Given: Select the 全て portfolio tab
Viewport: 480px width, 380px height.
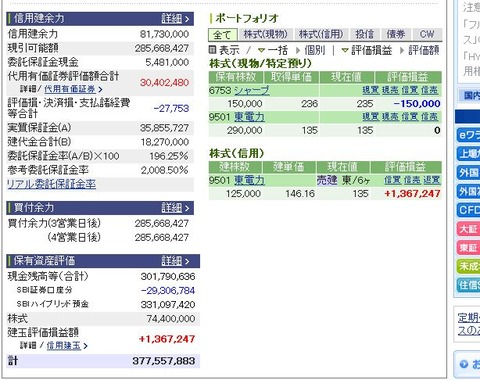Looking at the screenshot, I should (x=223, y=35).
